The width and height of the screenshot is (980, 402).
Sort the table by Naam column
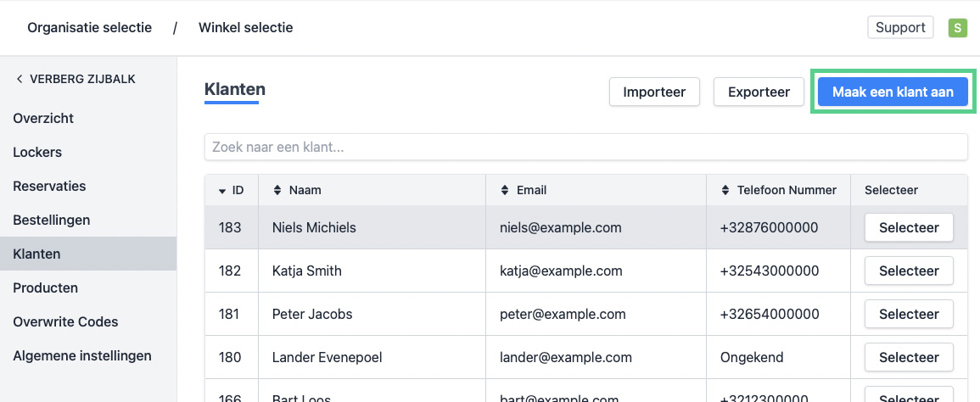pyautogui.click(x=277, y=191)
